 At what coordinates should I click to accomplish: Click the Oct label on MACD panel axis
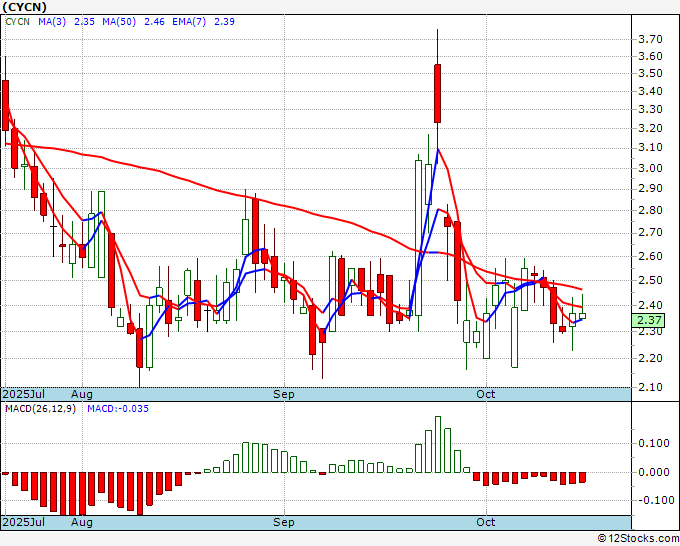pyautogui.click(x=486, y=522)
